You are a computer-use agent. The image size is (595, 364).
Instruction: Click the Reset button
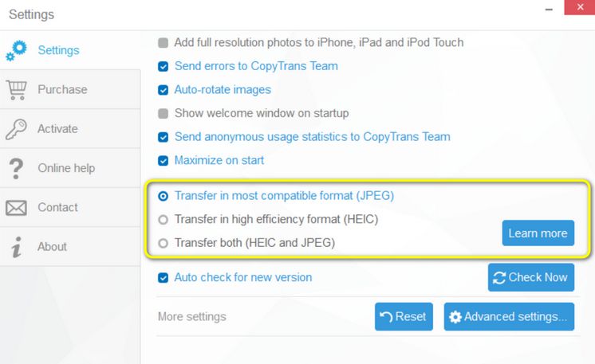(404, 317)
